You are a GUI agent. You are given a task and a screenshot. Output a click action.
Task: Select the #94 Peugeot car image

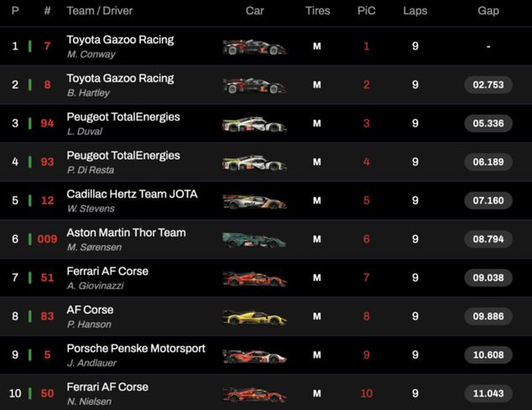(254, 124)
